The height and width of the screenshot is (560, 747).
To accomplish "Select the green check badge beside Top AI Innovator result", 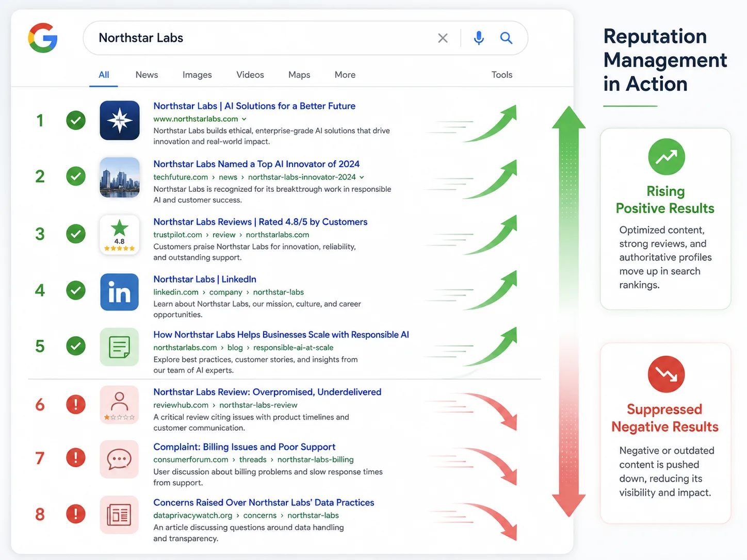I will [x=76, y=176].
